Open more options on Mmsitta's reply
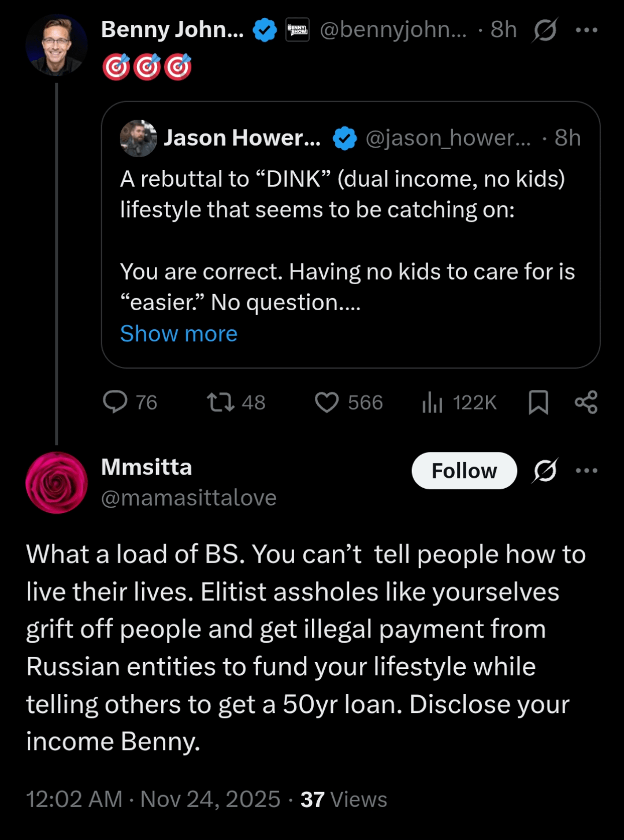Image resolution: width=624 pixels, height=840 pixels. (x=586, y=471)
